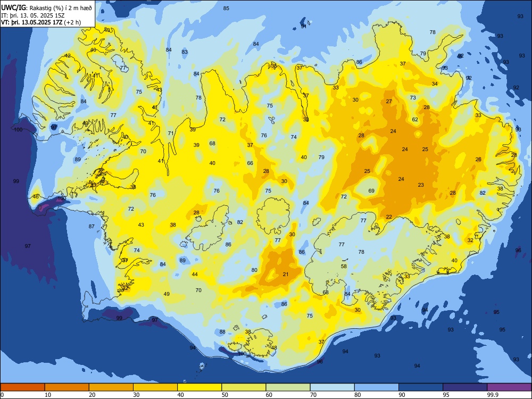Click the humidity value 83 on the map

tap(185, 52)
